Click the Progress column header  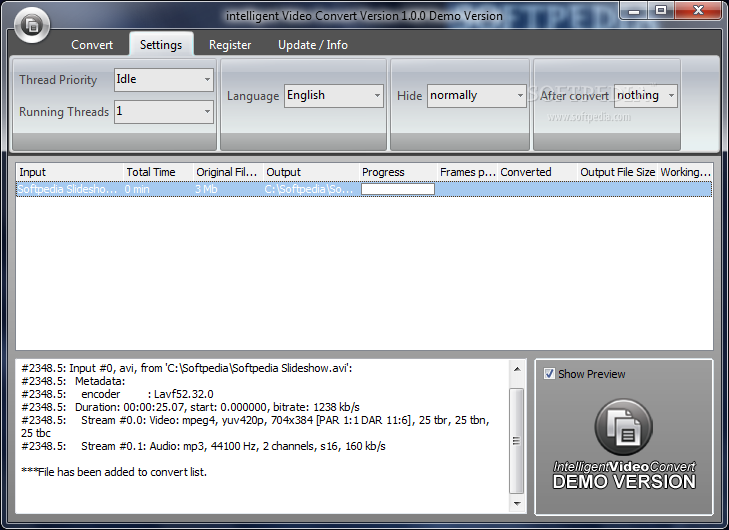coord(398,172)
